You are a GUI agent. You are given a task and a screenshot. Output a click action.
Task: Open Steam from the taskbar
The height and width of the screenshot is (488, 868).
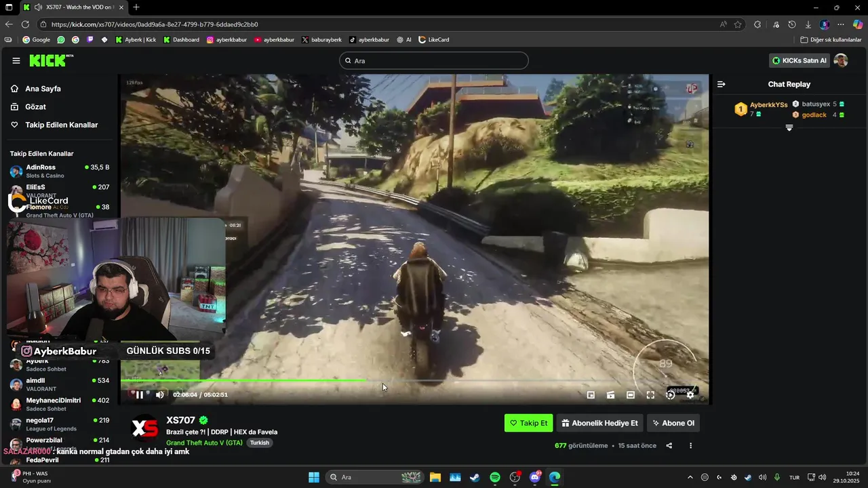[475, 477]
